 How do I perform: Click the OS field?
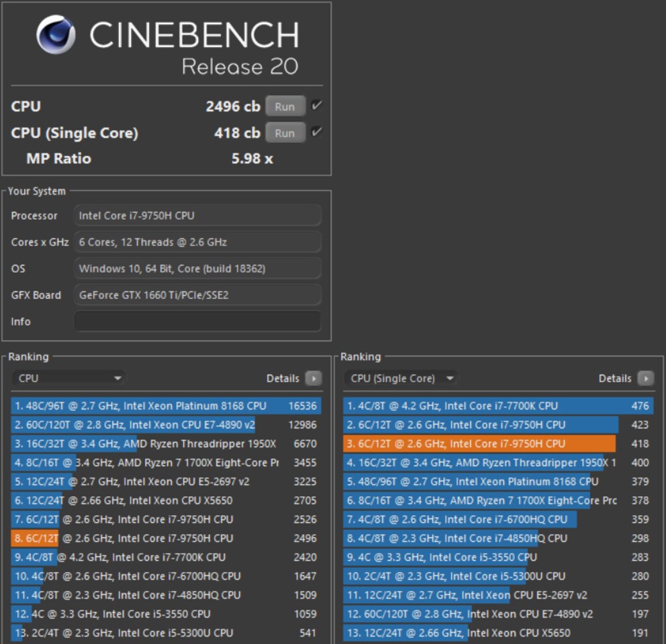click(197, 269)
